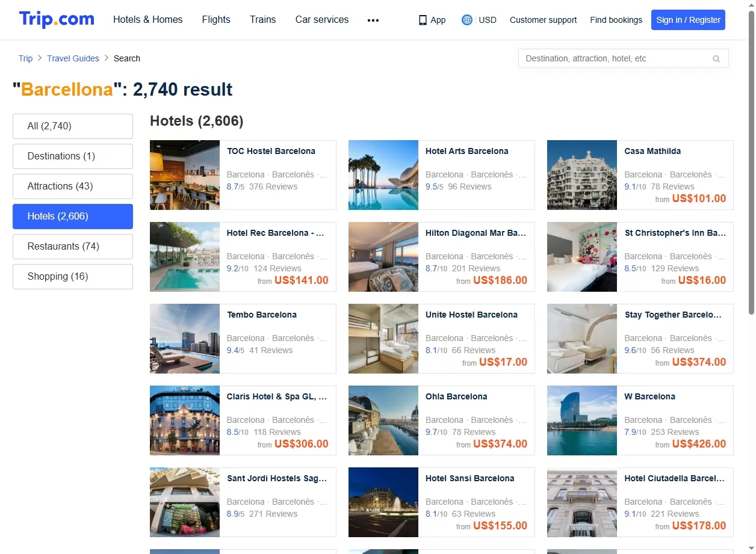Screen dimensions: 756x554
Task: Open Hotel Rec Barcelona pool photo
Action: 185,257
